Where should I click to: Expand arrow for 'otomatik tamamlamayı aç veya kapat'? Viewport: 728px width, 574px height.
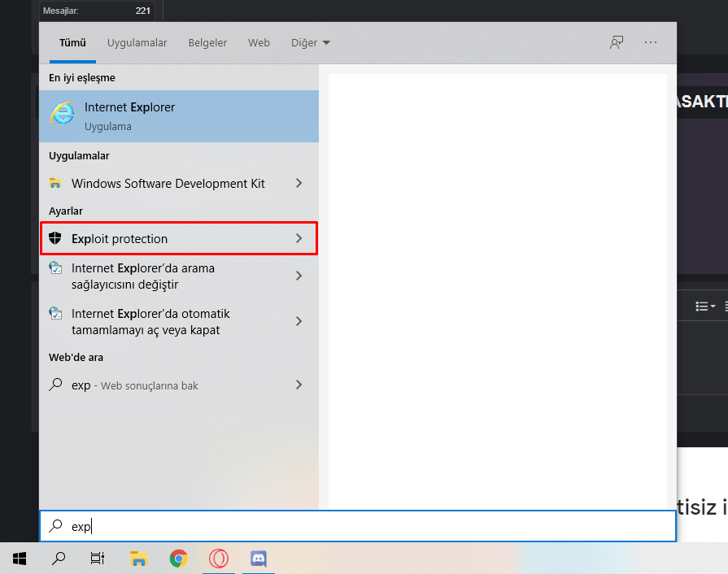point(299,321)
